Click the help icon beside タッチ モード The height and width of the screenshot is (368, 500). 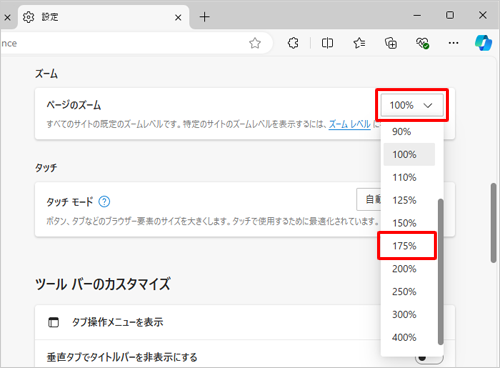104,202
